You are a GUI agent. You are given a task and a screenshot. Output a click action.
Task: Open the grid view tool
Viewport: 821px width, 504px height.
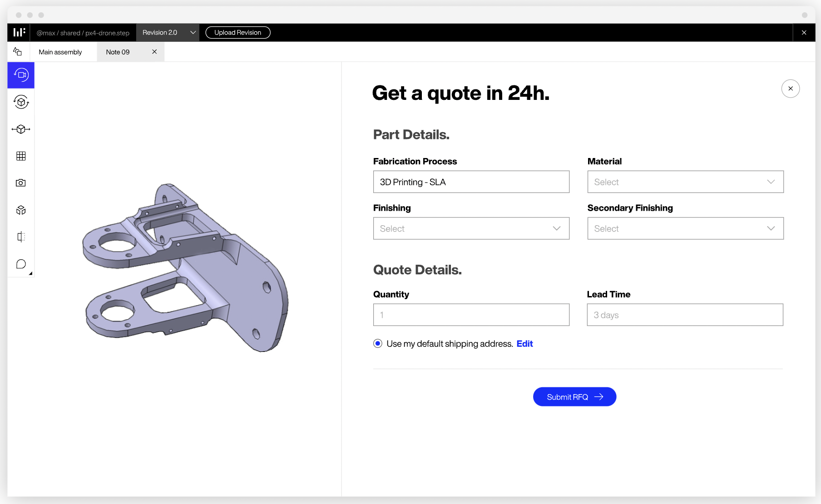pyautogui.click(x=20, y=156)
